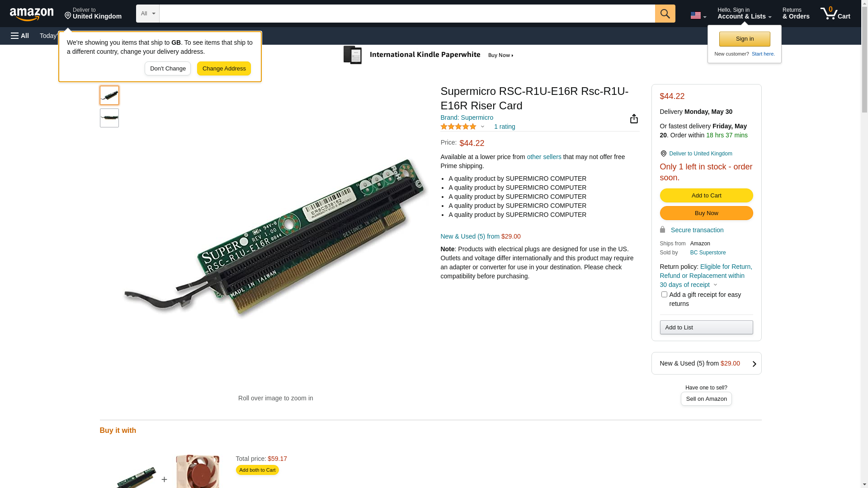Expand Account & Lists dropdown
Viewport: 868px width, 488px height.
744,14
